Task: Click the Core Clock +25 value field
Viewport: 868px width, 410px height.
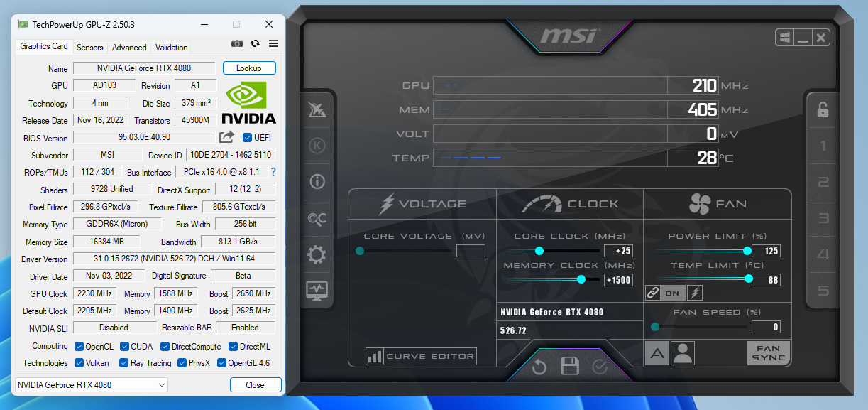Action: [x=618, y=251]
